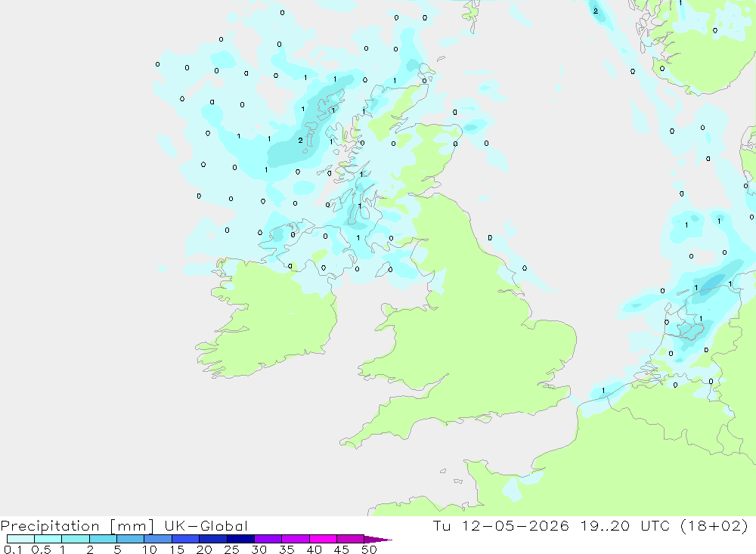756x554 pixels.
Task: Click the 20 to 25 mm legend color
Action: click(x=212, y=539)
